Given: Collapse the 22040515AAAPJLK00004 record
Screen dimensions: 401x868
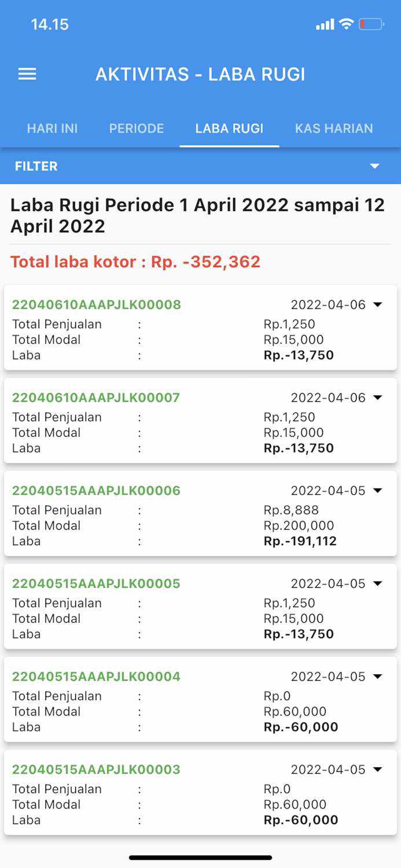Looking at the screenshot, I should 379,676.
